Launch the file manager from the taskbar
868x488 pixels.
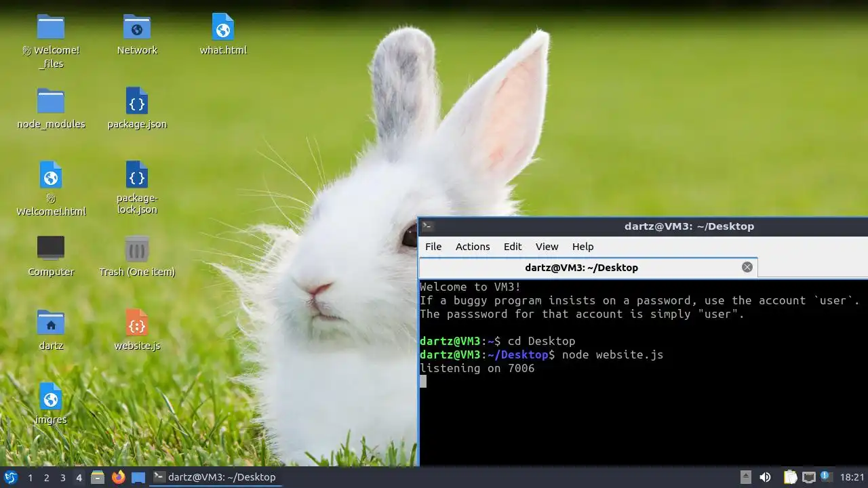98,477
